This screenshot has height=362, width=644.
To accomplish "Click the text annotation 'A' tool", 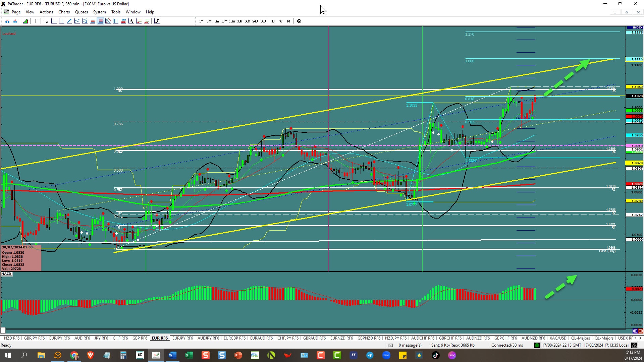I will coord(131,21).
